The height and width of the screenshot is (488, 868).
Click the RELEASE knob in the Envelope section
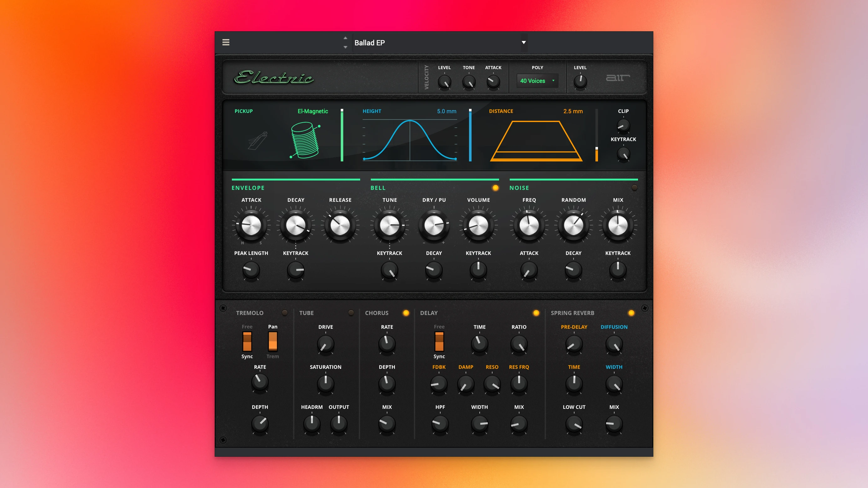pyautogui.click(x=340, y=226)
